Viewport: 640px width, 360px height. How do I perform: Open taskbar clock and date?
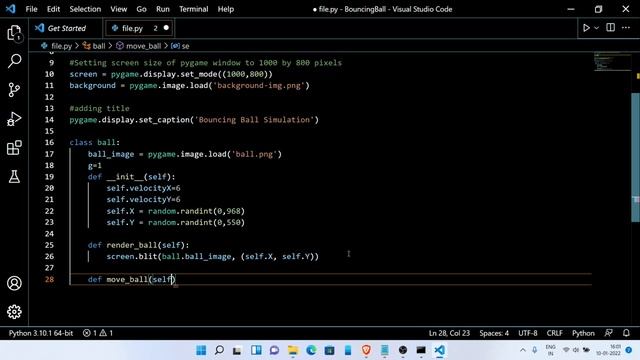point(608,350)
